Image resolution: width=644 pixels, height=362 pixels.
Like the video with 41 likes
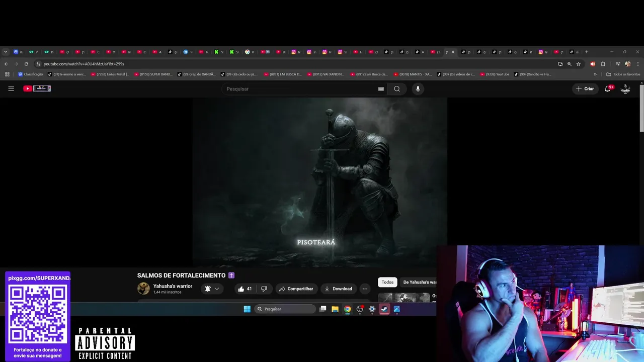tap(245, 289)
